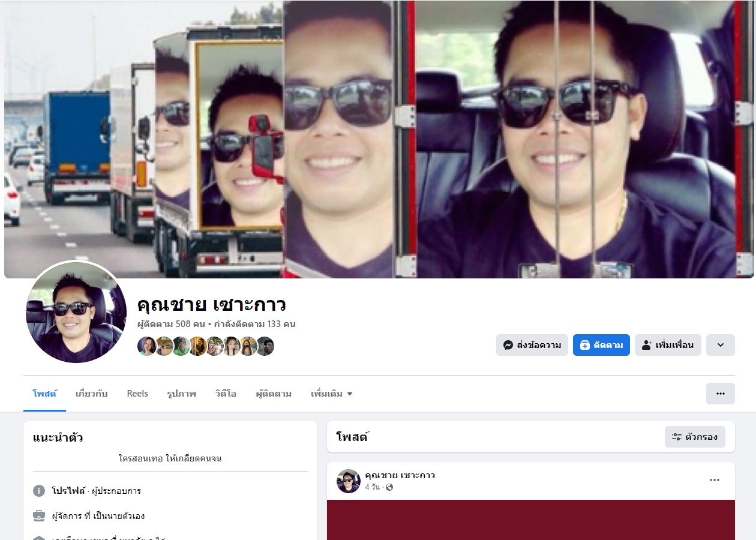This screenshot has height=540, width=756.
Task: Click the โพสต์ heading in the posts card
Action: 353,437
